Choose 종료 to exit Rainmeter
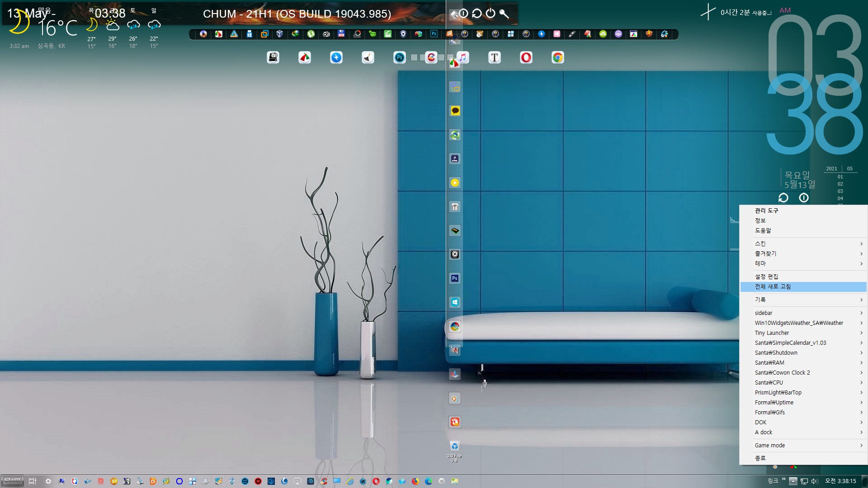868x488 pixels. 803,458
